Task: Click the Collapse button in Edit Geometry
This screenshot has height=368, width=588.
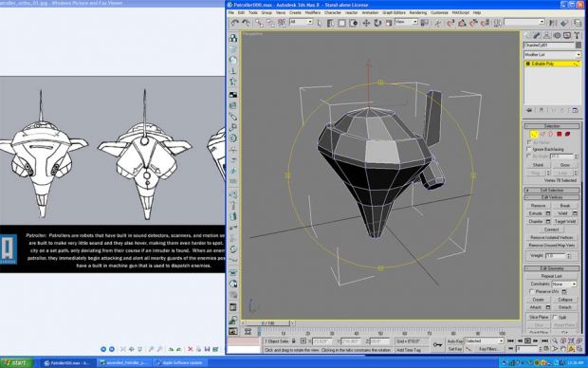Action: (x=564, y=300)
